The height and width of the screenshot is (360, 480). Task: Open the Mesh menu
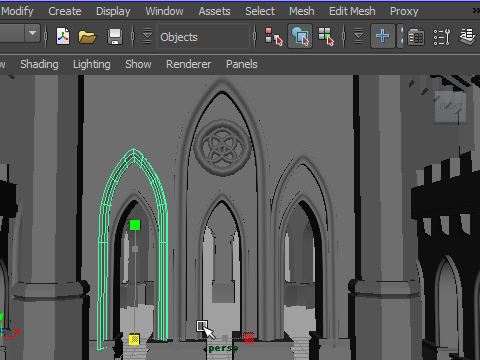pos(302,11)
